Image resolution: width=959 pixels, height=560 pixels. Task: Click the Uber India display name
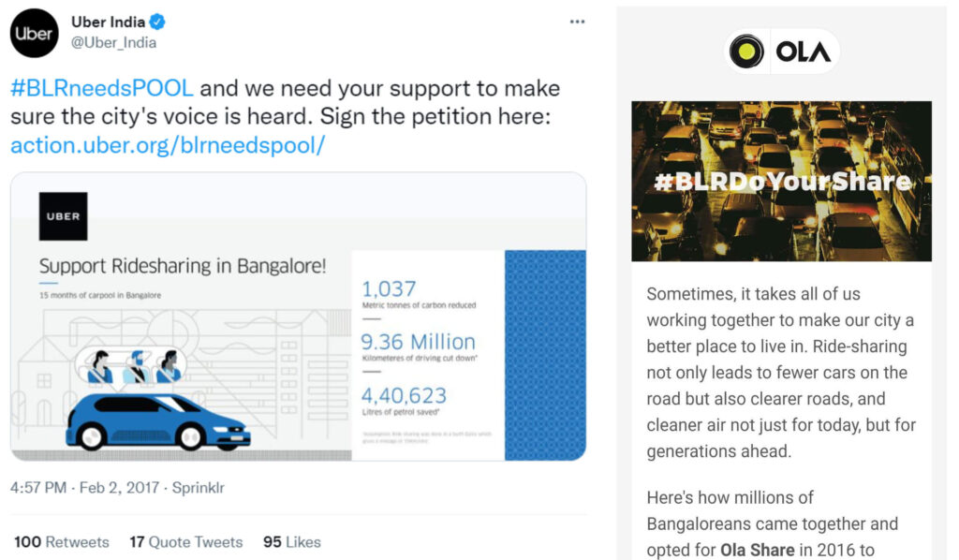tap(109, 22)
